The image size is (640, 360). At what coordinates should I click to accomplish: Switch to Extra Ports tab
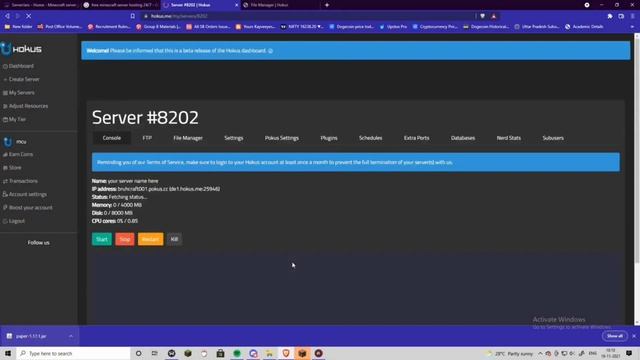[417, 138]
